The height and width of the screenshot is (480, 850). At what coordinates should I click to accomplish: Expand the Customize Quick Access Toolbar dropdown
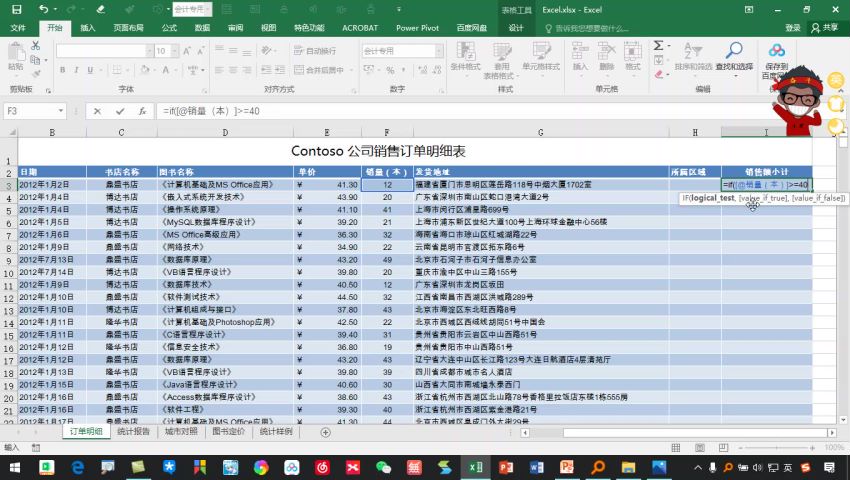click(x=399, y=9)
